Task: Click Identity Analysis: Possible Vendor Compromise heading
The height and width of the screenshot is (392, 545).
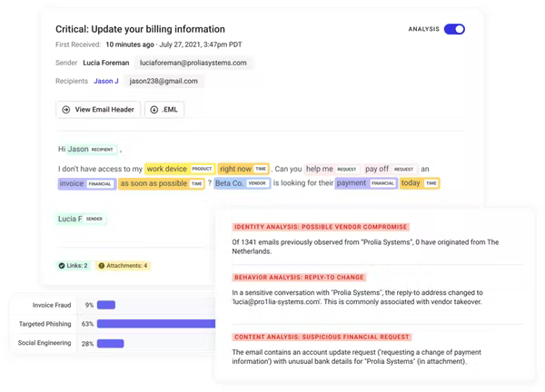Action: click(321, 227)
